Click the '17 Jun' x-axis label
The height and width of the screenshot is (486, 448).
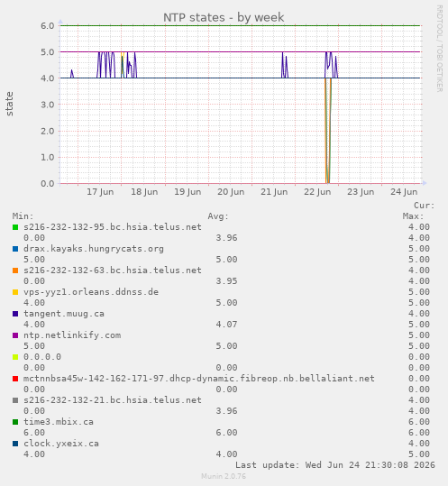coord(100,192)
